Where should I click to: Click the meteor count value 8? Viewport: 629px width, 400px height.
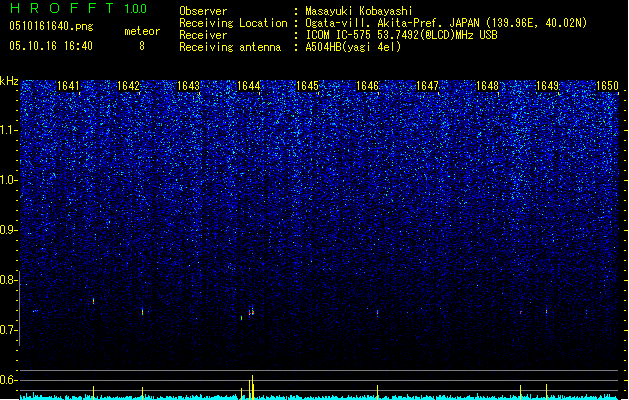[x=142, y=46]
